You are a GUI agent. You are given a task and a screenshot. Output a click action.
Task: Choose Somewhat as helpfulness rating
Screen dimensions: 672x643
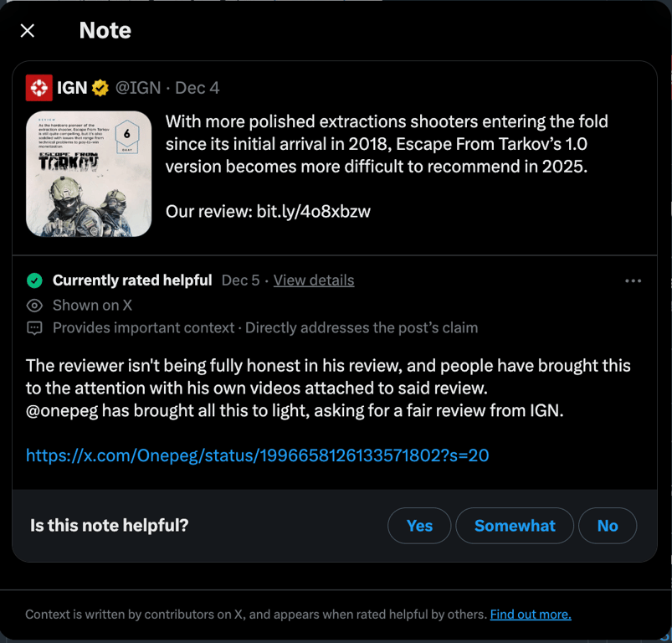(x=515, y=526)
